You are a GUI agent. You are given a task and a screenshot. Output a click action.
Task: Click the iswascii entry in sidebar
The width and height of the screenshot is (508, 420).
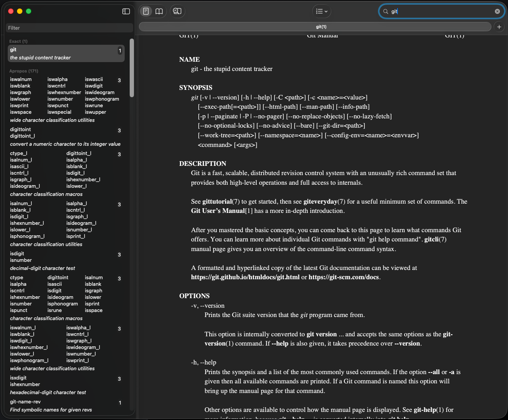[94, 79]
